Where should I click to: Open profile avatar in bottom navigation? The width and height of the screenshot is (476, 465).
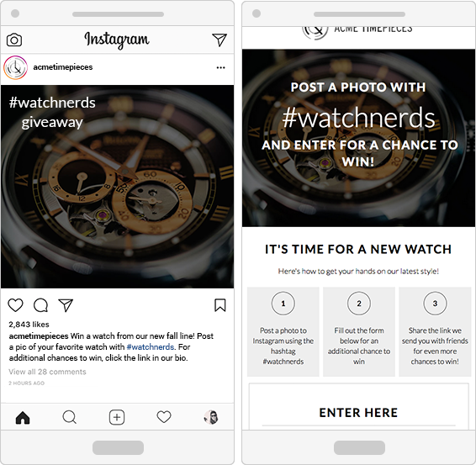coord(211,417)
